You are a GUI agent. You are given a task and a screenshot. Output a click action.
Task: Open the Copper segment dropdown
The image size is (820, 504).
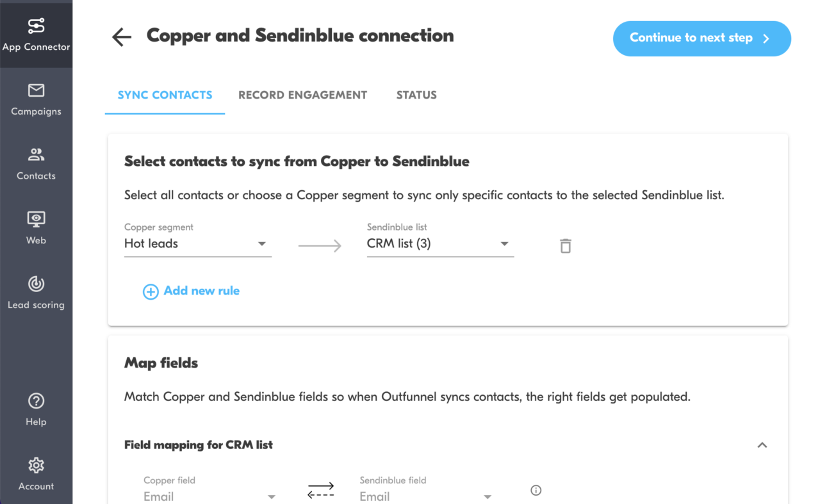coord(197,243)
